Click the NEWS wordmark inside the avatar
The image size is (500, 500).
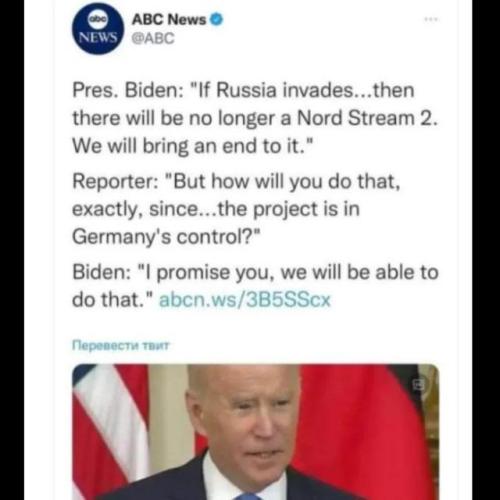(98, 38)
